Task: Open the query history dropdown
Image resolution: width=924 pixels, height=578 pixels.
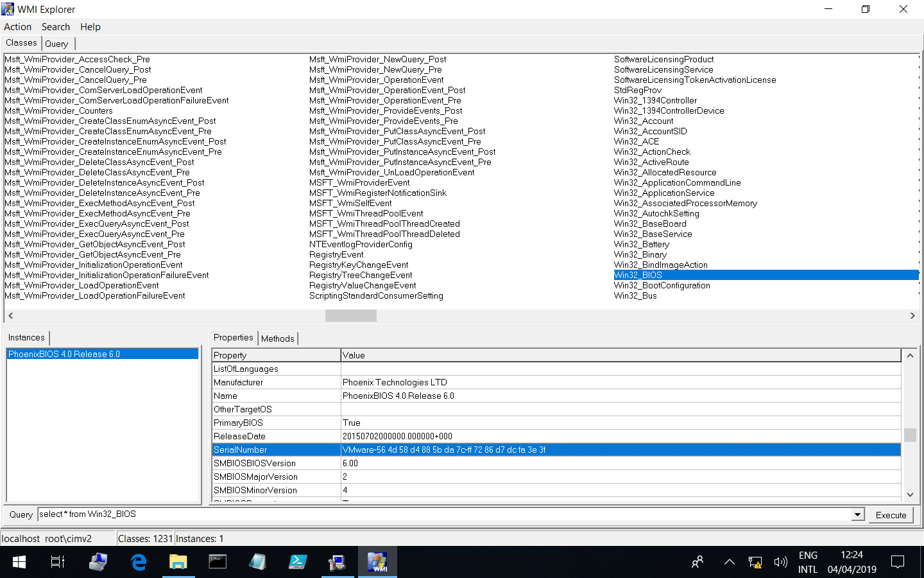Action: pyautogui.click(x=859, y=514)
